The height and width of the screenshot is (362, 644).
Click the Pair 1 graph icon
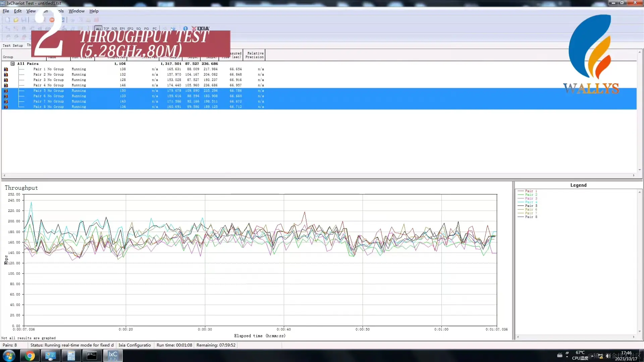(x=6, y=69)
